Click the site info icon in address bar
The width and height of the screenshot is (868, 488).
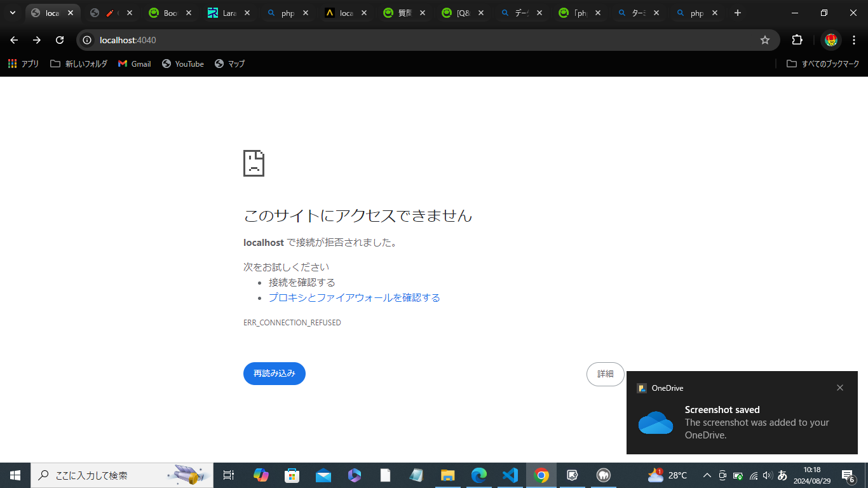click(x=88, y=40)
